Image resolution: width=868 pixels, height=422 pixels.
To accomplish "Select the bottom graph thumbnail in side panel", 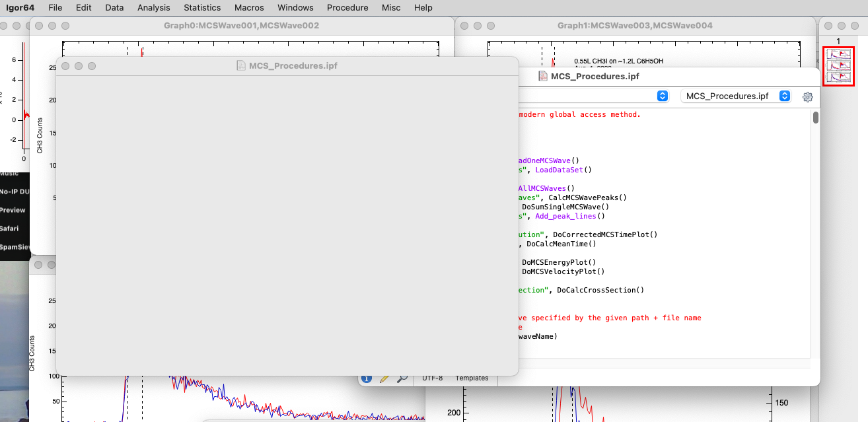I will (x=839, y=77).
